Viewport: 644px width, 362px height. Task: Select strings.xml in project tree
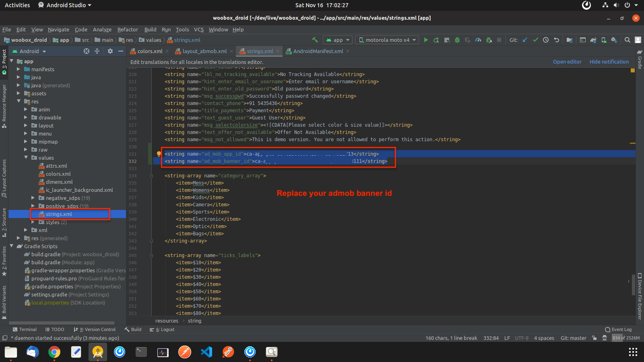click(x=59, y=214)
